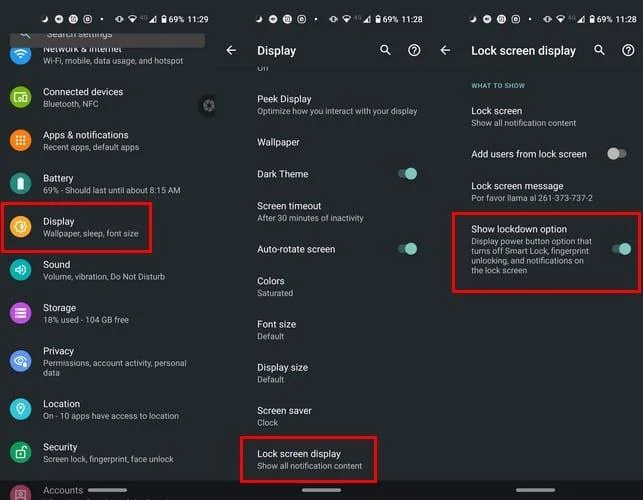Image resolution: width=643 pixels, height=500 pixels.
Task: Tap the Search settings field
Action: coord(107,39)
